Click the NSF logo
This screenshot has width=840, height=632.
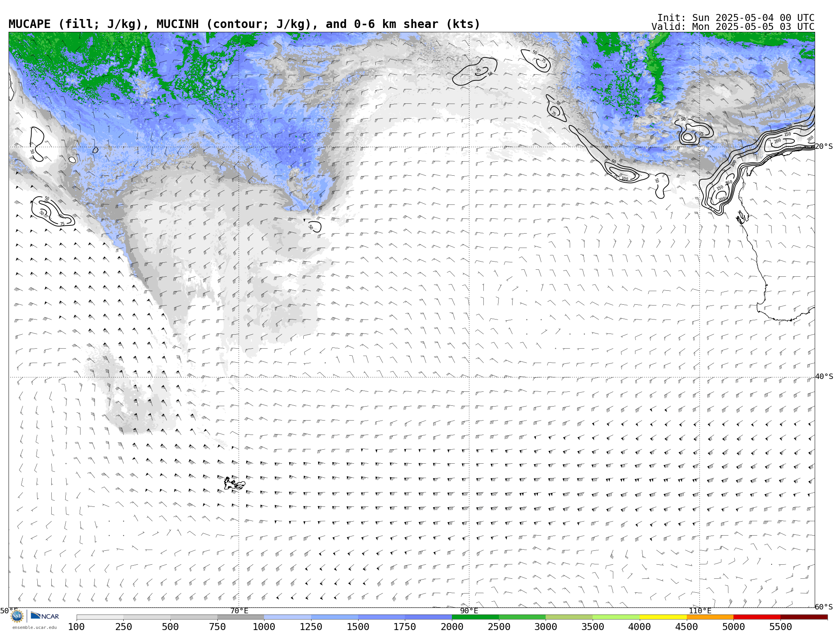click(x=17, y=616)
